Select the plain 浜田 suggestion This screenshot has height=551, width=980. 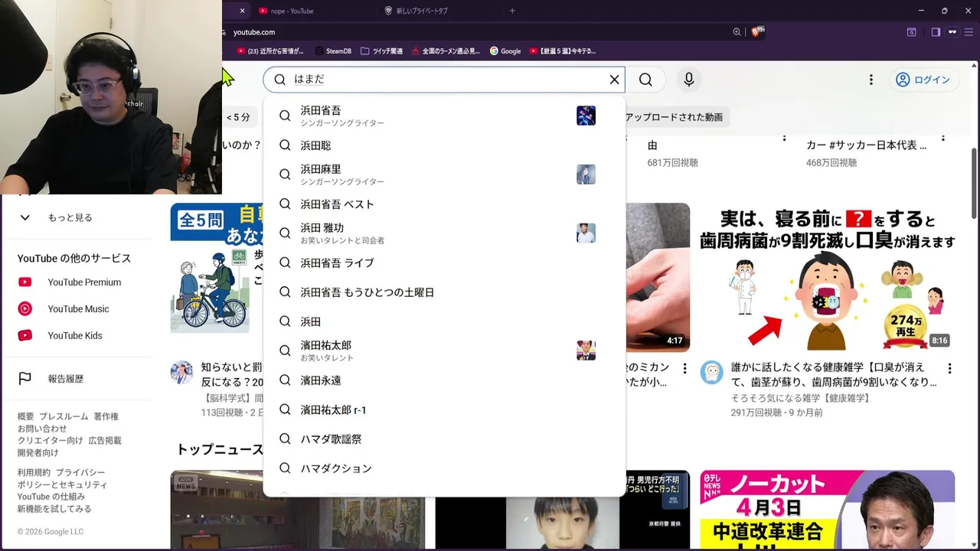click(x=444, y=321)
